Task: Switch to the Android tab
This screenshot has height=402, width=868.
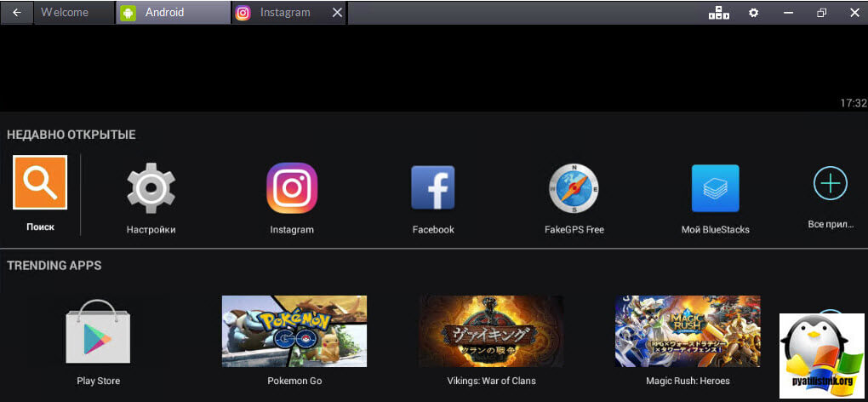Action: click(x=174, y=12)
